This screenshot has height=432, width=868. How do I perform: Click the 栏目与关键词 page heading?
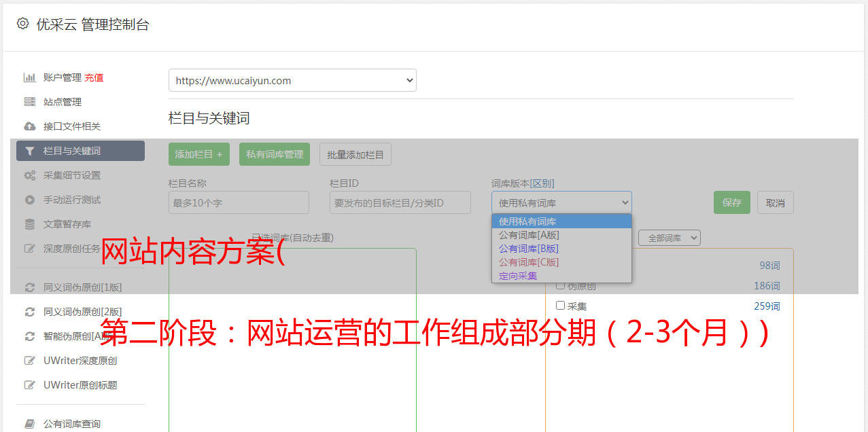(x=209, y=118)
